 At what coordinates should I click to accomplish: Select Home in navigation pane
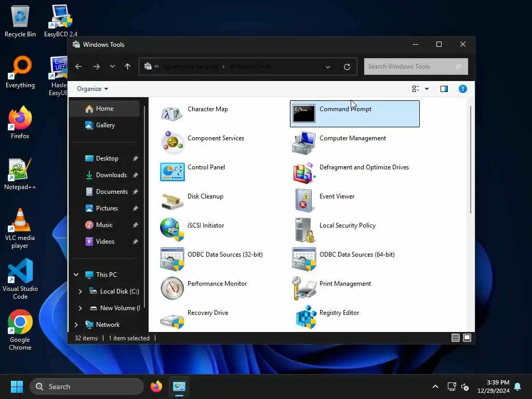pos(104,109)
